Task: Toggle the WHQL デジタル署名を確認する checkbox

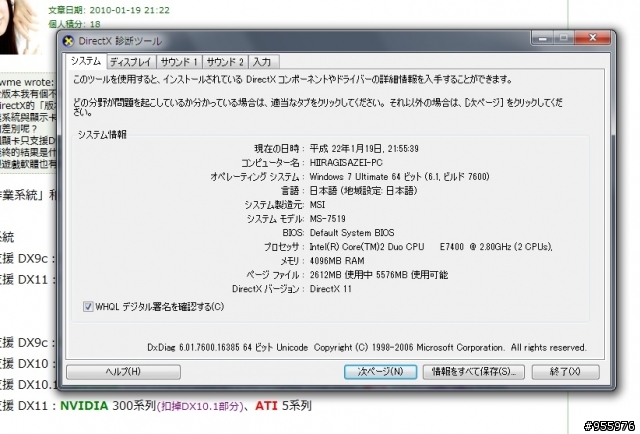Action: click(x=88, y=307)
